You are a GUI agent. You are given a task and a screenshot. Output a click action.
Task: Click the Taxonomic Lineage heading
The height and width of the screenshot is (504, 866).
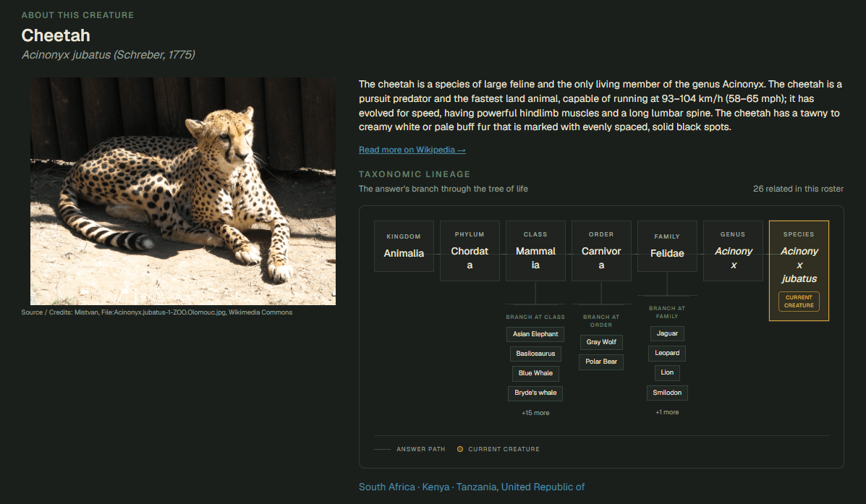coord(415,174)
